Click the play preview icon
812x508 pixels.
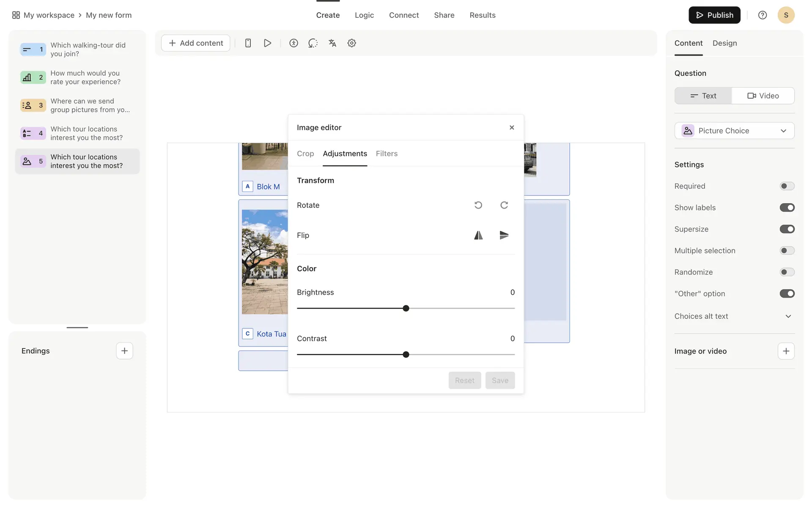(267, 43)
